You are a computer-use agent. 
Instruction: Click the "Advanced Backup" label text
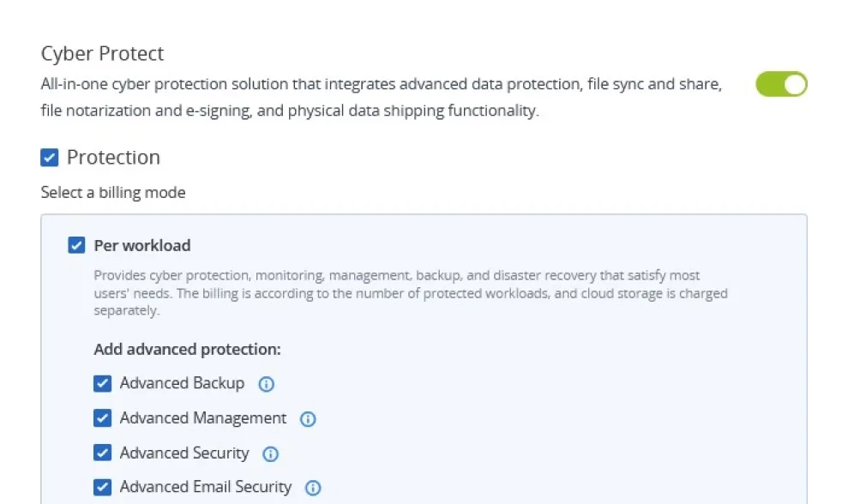click(x=182, y=383)
